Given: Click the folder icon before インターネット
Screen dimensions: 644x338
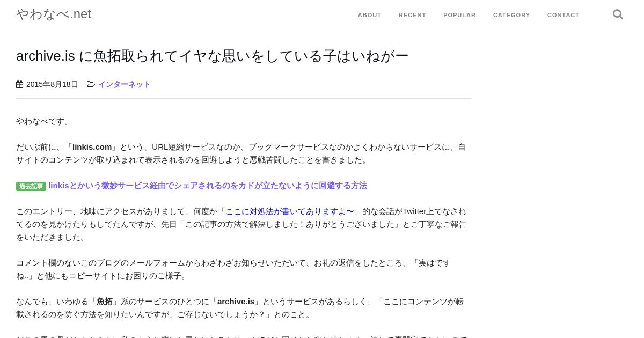Looking at the screenshot, I should pyautogui.click(x=91, y=84).
